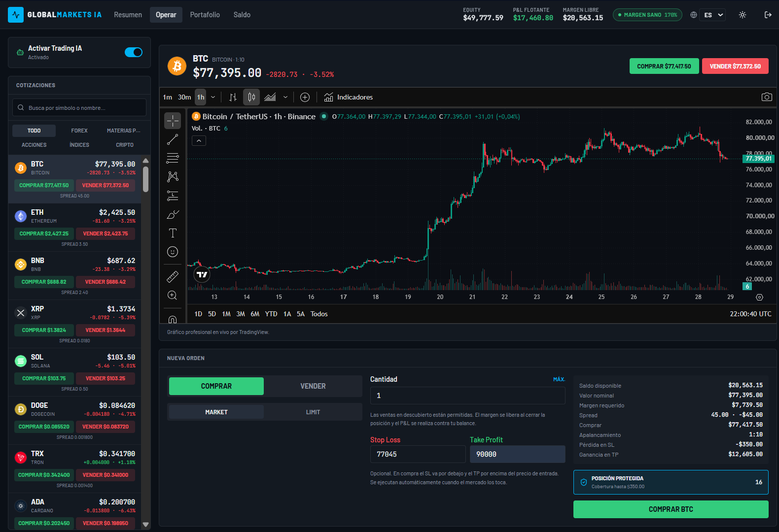Viewport: 779px width, 532px height.
Task: Click the quotes list scrollbar thumb
Action: point(146,179)
